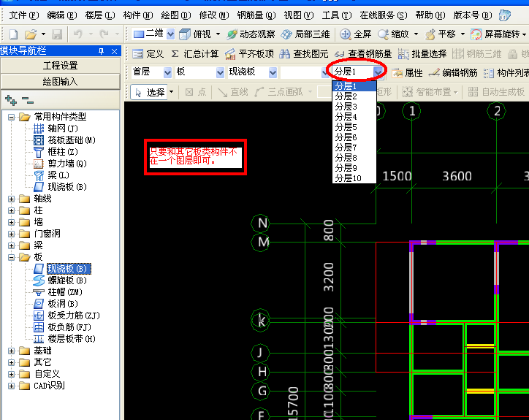Open the 在线服务(S) menu
This screenshot has height=420, width=529.
click(x=384, y=15)
